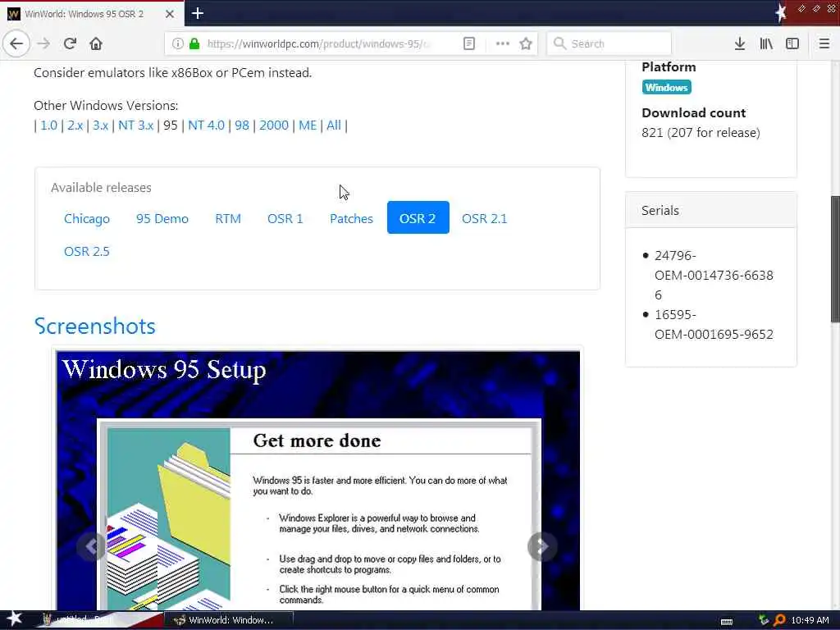Open Windows 1.0 version link
The image size is (840, 630).
48,126
